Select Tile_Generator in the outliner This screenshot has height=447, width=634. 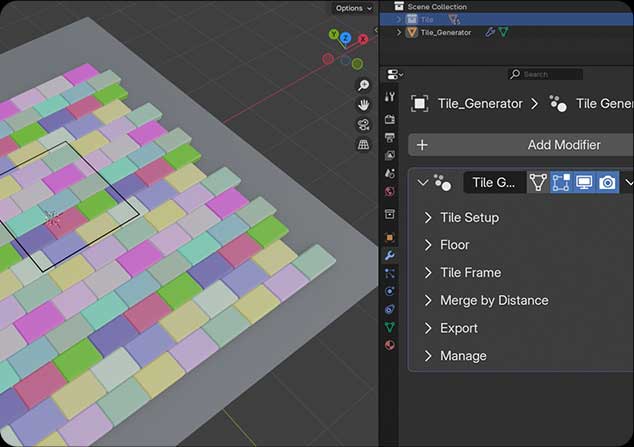[445, 32]
